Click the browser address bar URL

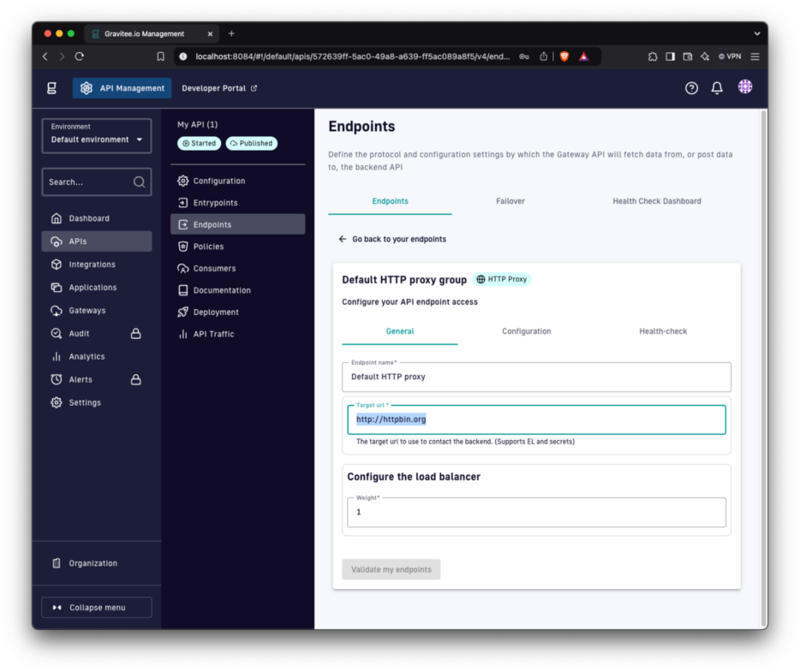(x=352, y=56)
